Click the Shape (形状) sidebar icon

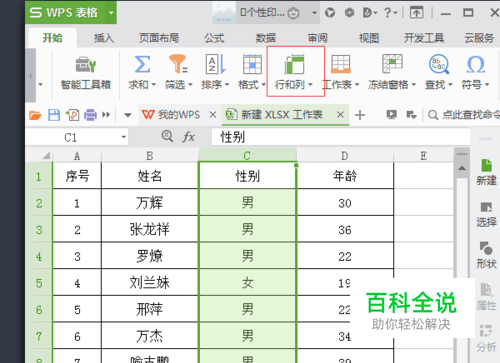coord(486,255)
